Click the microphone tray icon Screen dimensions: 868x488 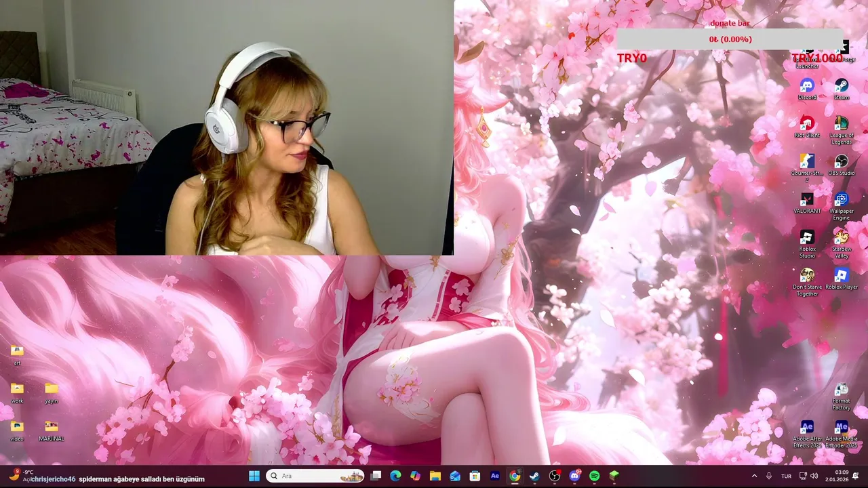click(x=769, y=476)
